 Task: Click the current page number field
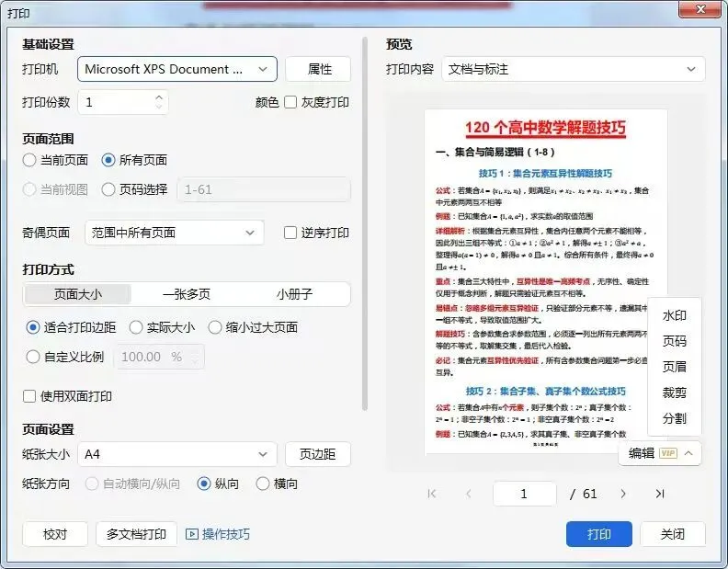click(524, 494)
